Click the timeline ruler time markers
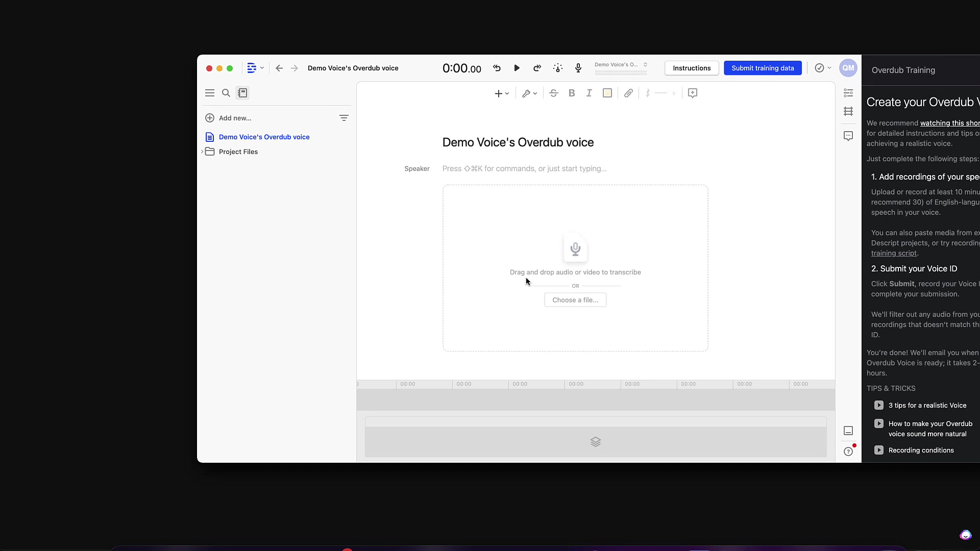The image size is (980, 551). (596, 384)
